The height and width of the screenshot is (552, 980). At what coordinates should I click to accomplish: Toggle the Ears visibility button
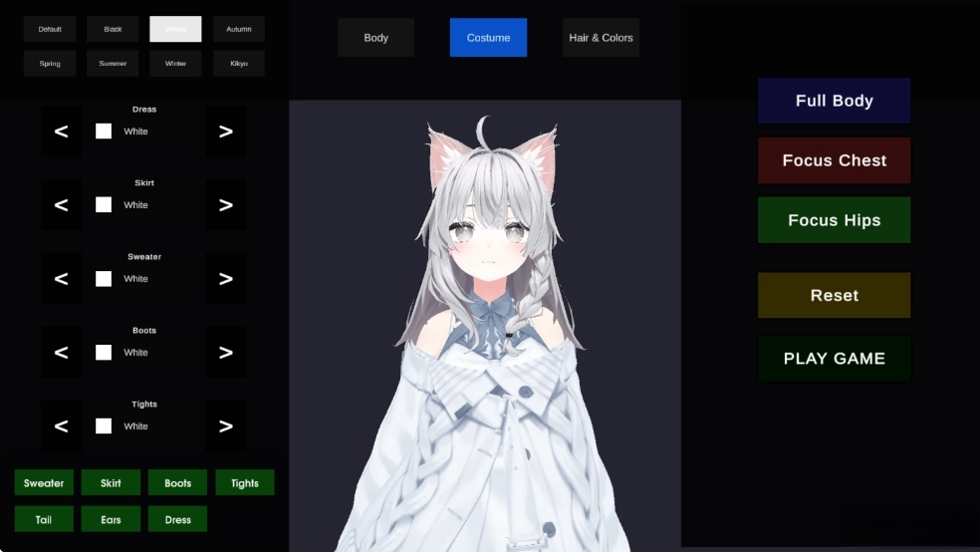111,519
